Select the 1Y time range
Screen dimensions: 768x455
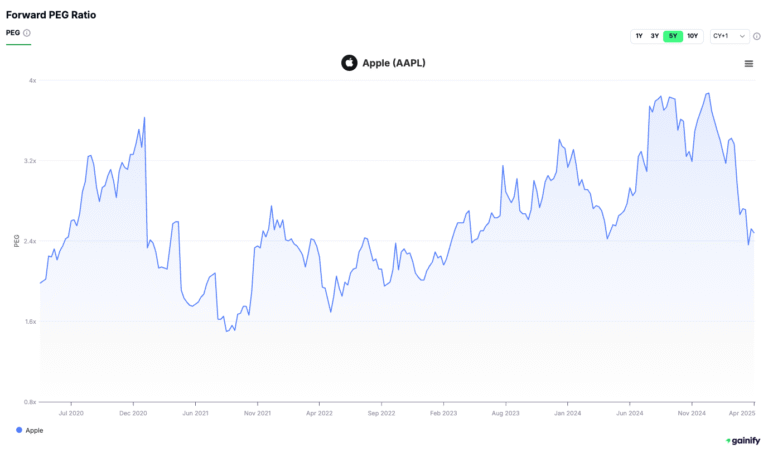tap(639, 36)
